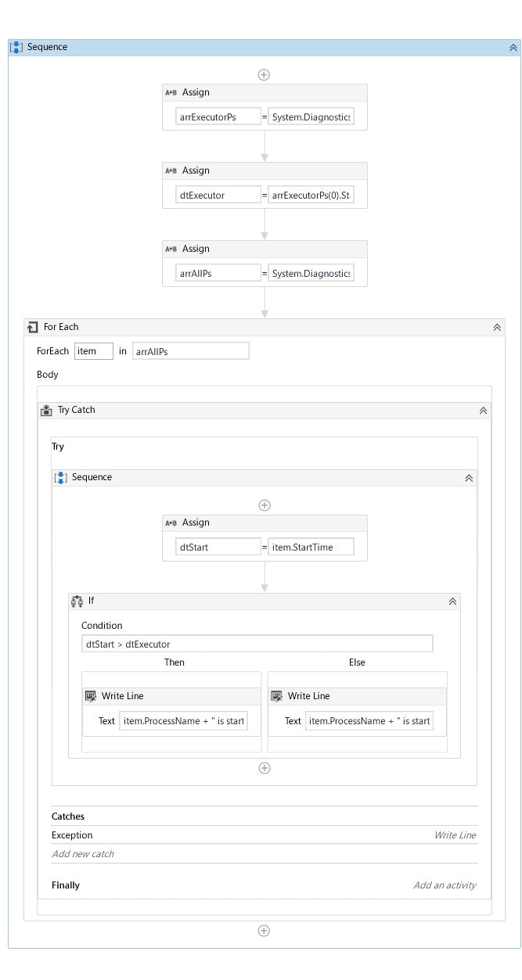Click the For Each activity icon
522x980 pixels.
click(x=32, y=327)
